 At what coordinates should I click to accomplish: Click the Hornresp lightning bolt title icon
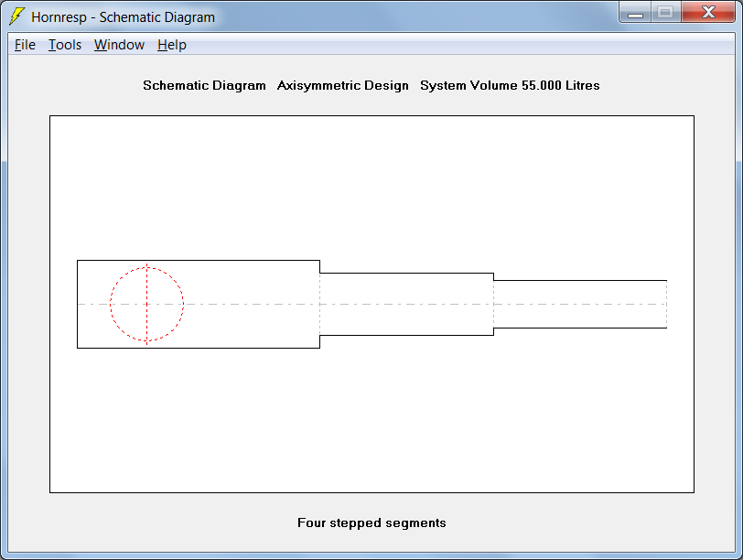point(16,16)
